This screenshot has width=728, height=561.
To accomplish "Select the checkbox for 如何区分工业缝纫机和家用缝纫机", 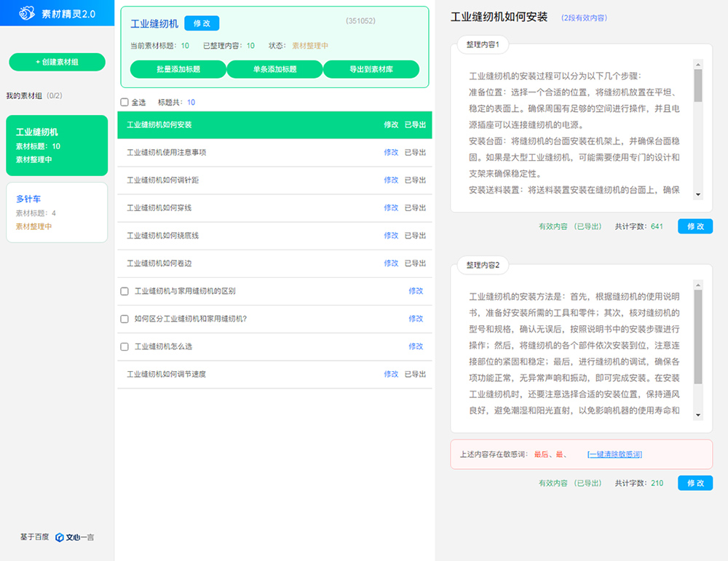I will [124, 319].
